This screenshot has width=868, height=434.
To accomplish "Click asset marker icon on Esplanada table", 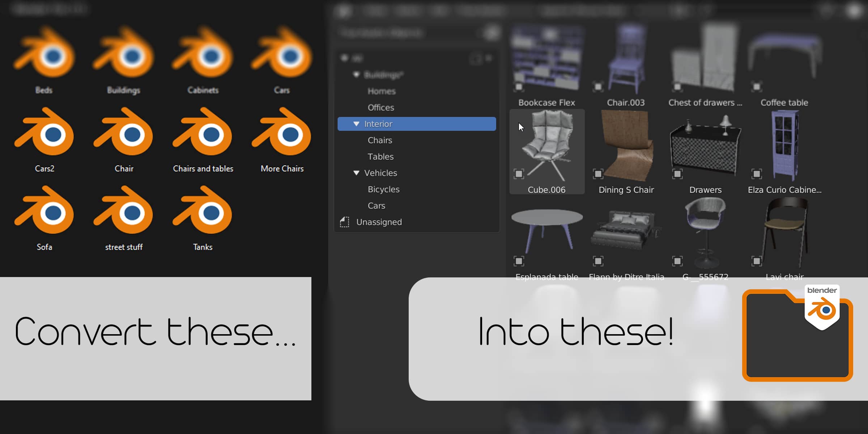I will tap(519, 261).
